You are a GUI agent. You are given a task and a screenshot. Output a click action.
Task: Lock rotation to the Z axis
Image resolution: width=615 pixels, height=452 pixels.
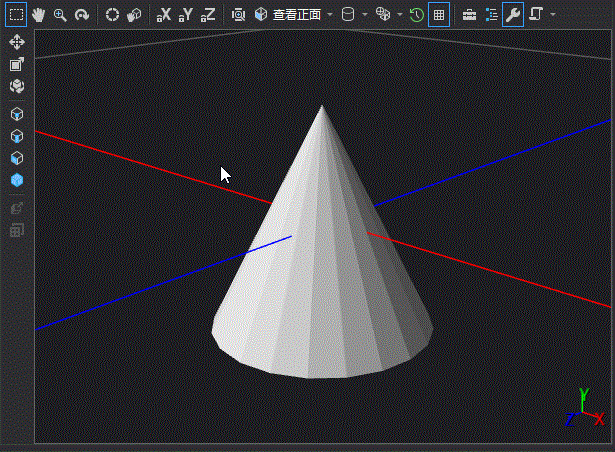(x=208, y=15)
